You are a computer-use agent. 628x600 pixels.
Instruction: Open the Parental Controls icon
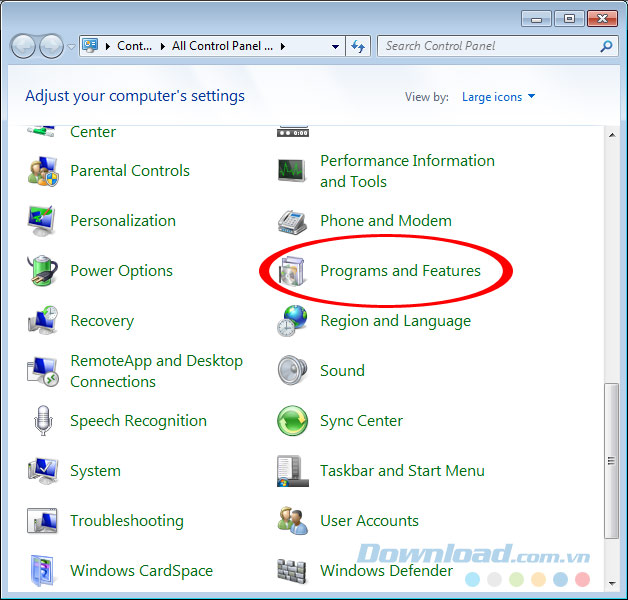43,171
